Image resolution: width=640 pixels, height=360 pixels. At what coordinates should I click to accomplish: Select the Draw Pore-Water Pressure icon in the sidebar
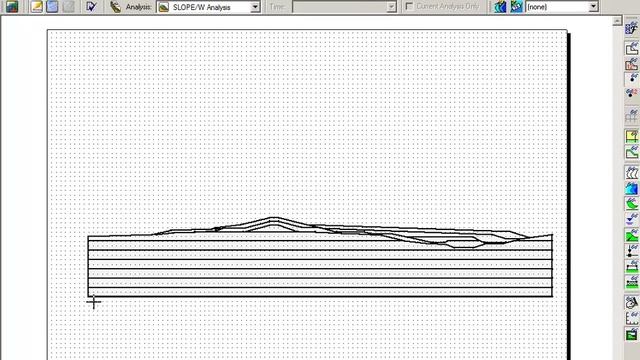(x=631, y=219)
